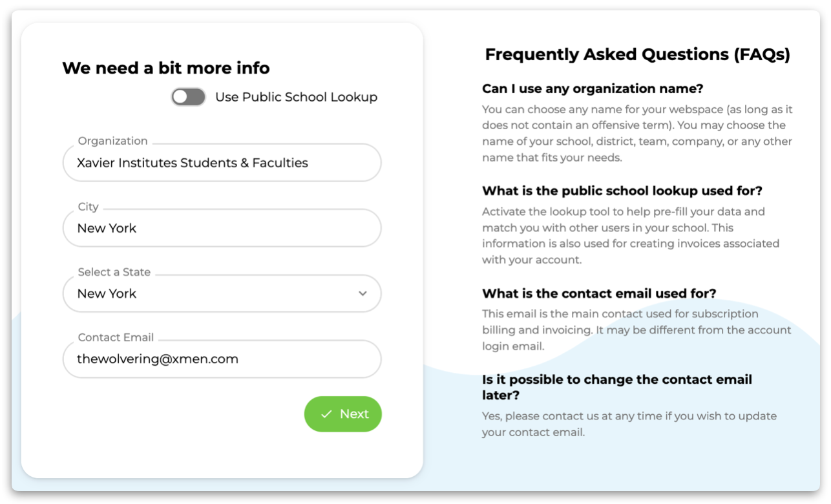Click the State dropdown chevron arrow

[x=363, y=293]
